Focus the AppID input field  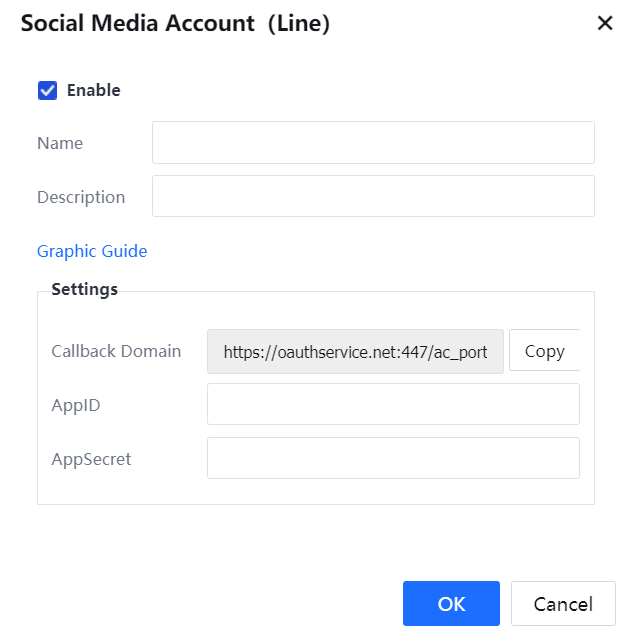pyautogui.click(x=393, y=404)
